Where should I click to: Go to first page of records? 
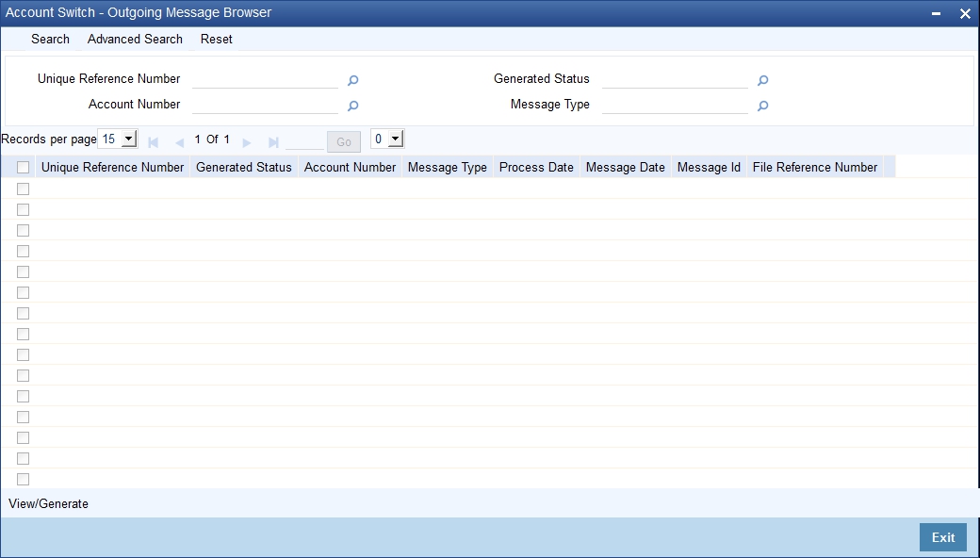[153, 142]
